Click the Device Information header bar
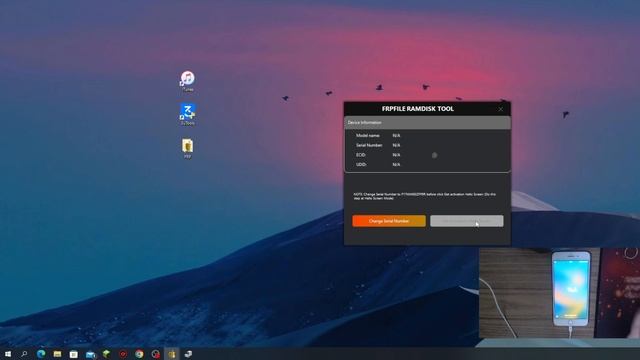 (x=427, y=122)
